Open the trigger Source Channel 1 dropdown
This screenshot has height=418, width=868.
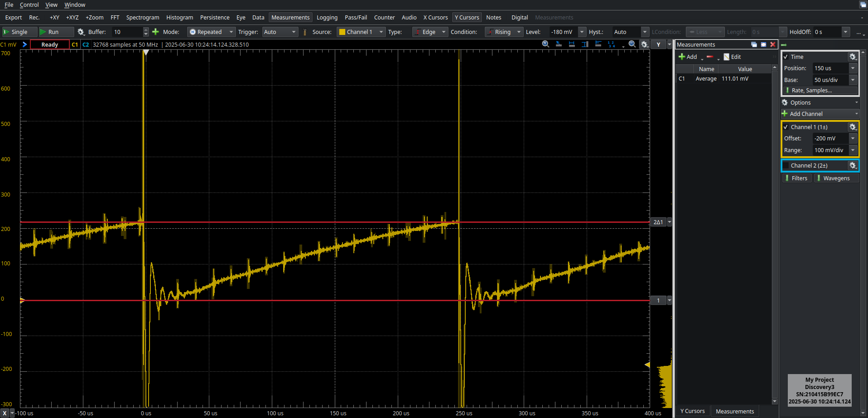tap(361, 32)
